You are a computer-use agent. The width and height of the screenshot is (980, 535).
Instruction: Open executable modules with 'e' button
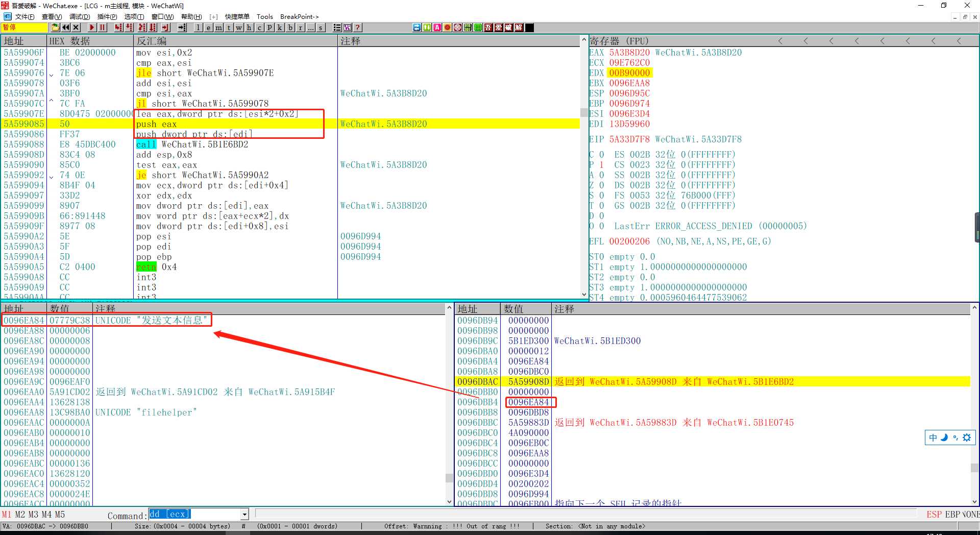[208, 28]
